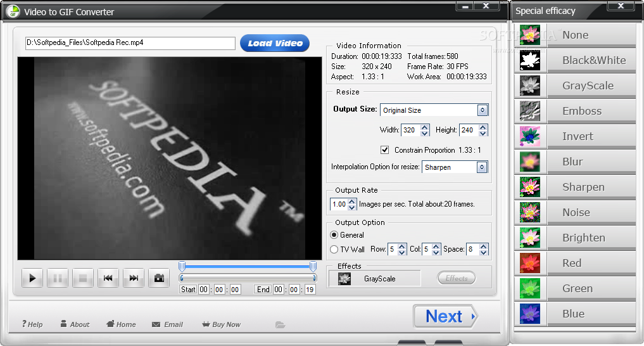Click the open folder icon near Buy Now
This screenshot has width=644, height=346.
pos(280,324)
